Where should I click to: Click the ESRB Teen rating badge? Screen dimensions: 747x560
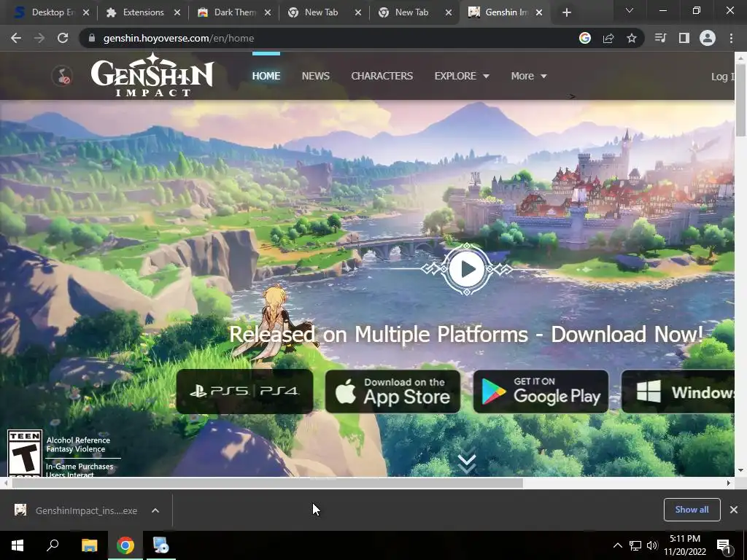pos(25,453)
